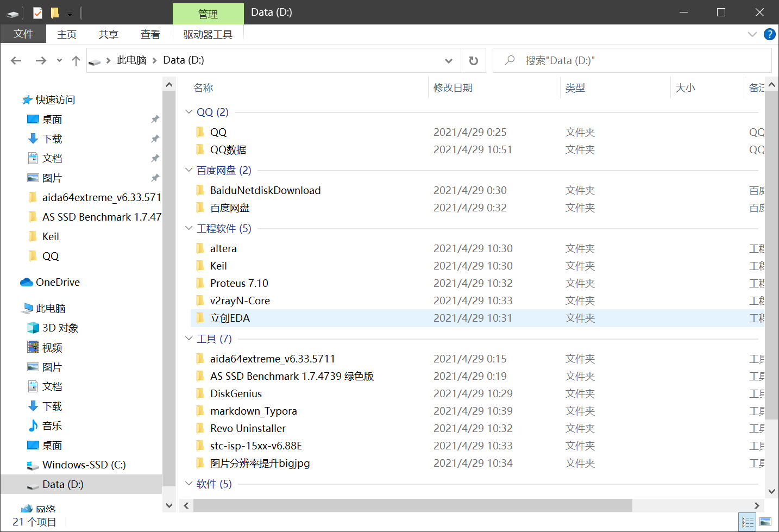Open the customize quick access toolbar dropdown
The width and height of the screenshot is (779, 532).
point(70,14)
